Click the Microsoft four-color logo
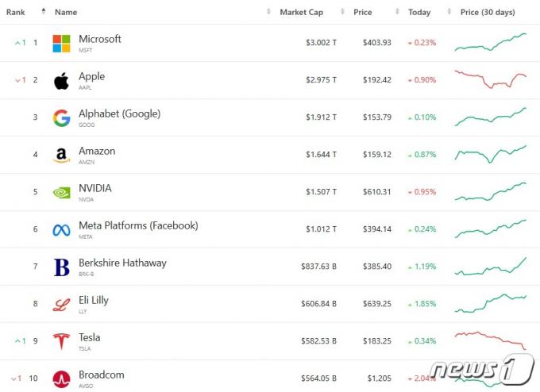 tap(61, 44)
